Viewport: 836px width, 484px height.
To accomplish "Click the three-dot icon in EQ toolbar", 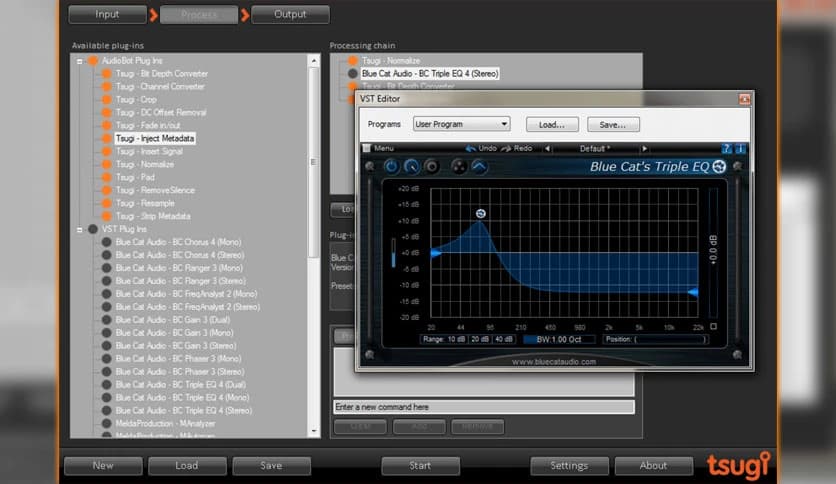I will 459,167.
